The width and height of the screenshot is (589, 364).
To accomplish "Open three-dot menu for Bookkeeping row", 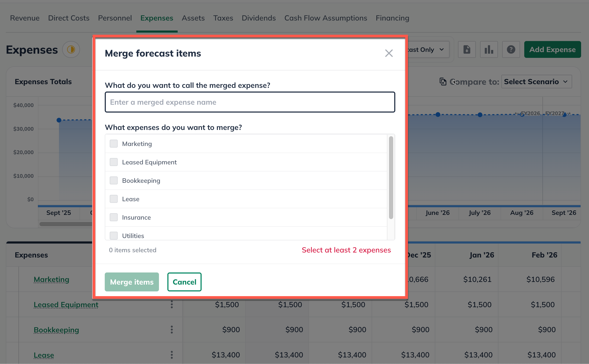I will [x=172, y=330].
